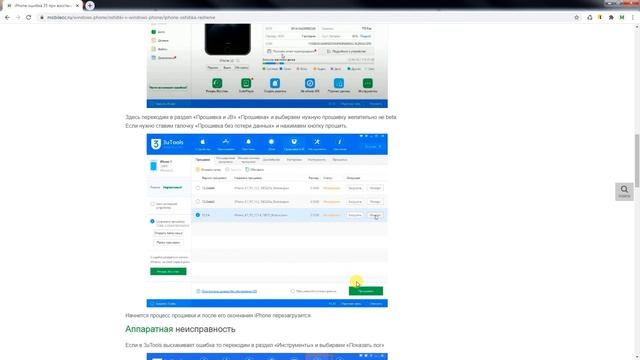The width and height of the screenshot is (640, 360).
Task: Click the yellow extension icon in the toolbar
Action: 600,18
